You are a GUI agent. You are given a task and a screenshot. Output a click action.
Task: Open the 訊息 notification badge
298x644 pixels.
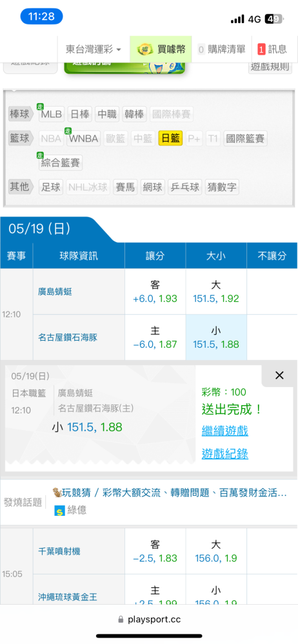[x=261, y=50]
